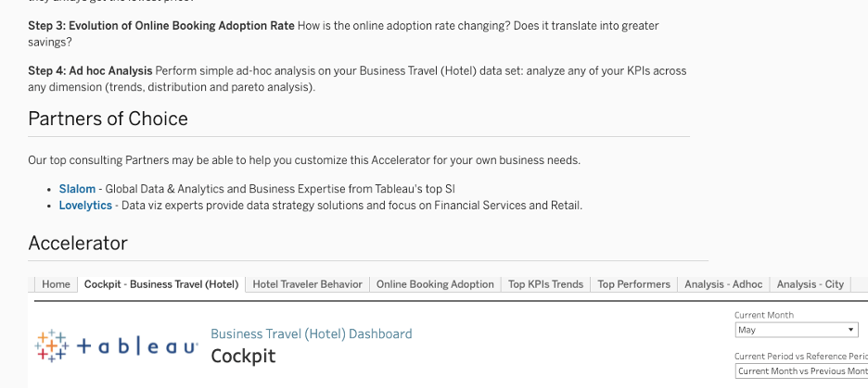Click the tableau wordmark text
This screenshot has height=389, width=868.
[136, 347]
